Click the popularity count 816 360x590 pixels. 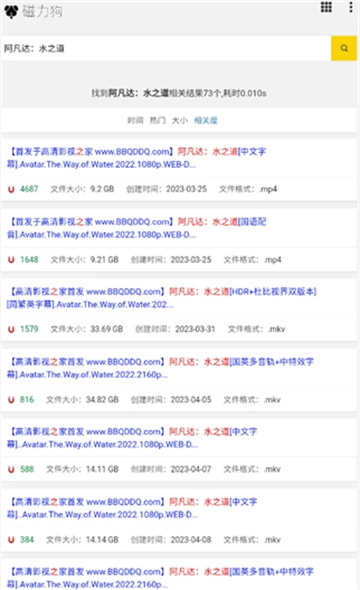tap(27, 399)
